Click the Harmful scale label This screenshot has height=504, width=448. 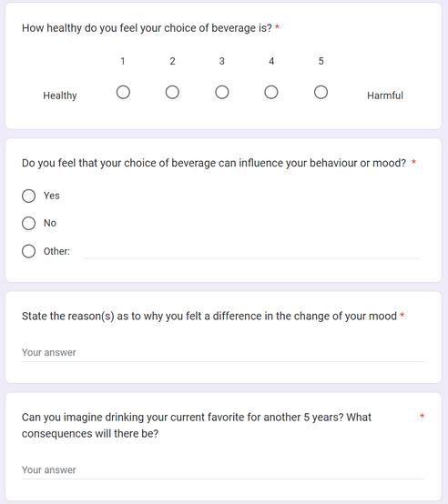click(385, 96)
